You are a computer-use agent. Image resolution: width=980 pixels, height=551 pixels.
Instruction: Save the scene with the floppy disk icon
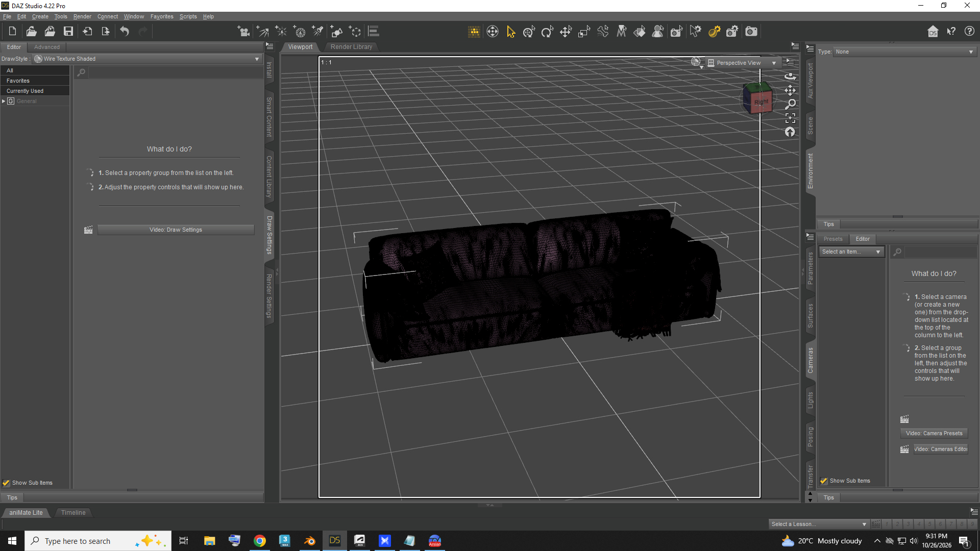[x=68, y=32]
